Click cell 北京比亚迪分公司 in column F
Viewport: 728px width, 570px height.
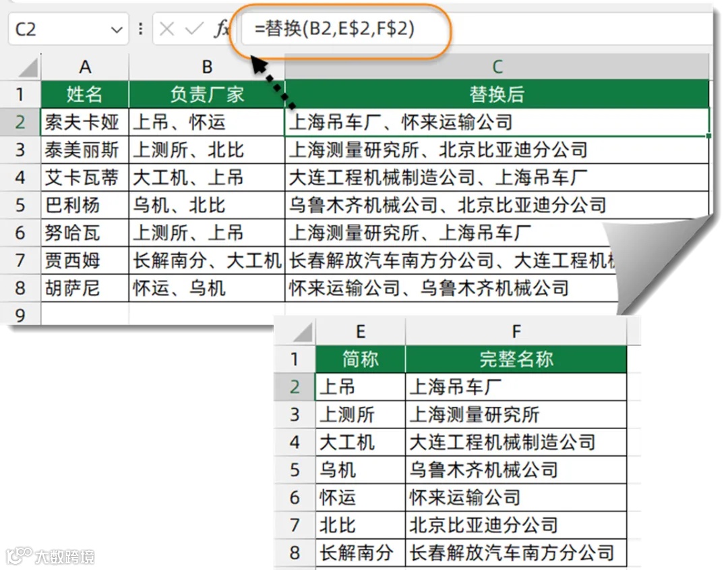[x=516, y=525]
